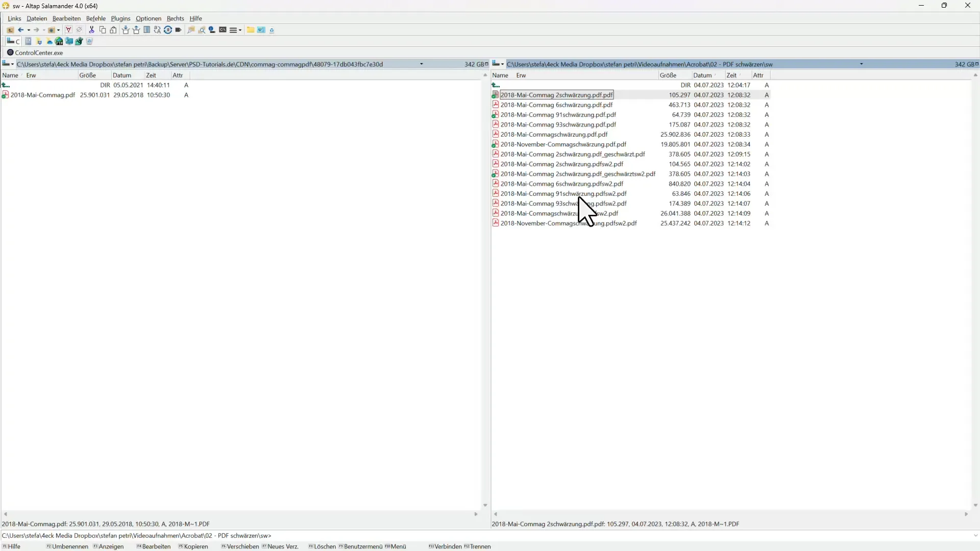
Task: Open the back history dropdown arrow
Action: (x=29, y=30)
